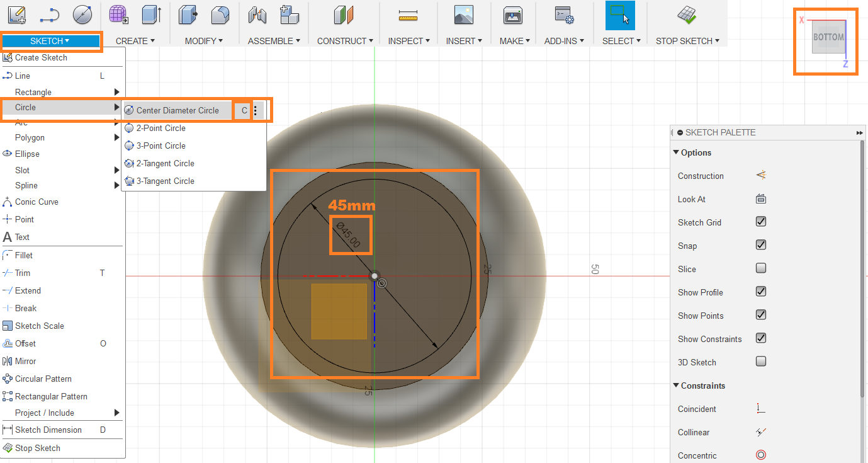Open the SKETCH dropdown menu
This screenshot has width=868, height=463.
pos(50,41)
